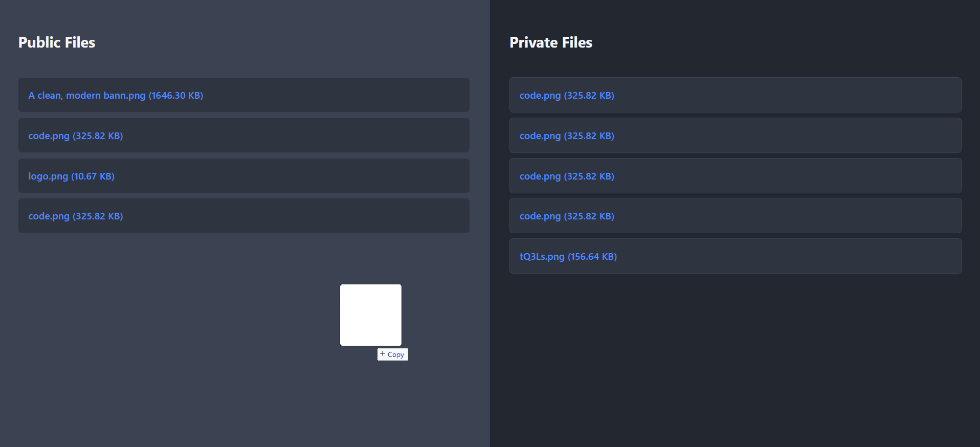Click the Public Files heading
The height and width of the screenshot is (447, 980).
tap(57, 42)
